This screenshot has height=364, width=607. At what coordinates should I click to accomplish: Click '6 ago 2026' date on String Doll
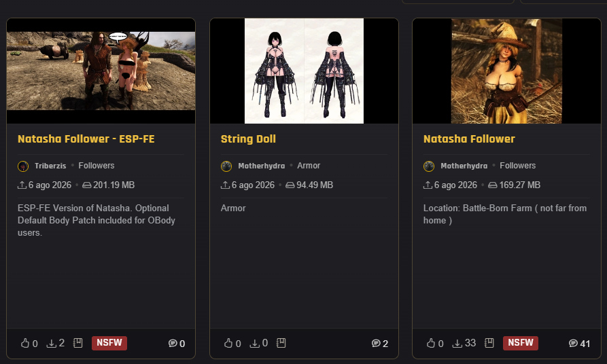tap(253, 185)
